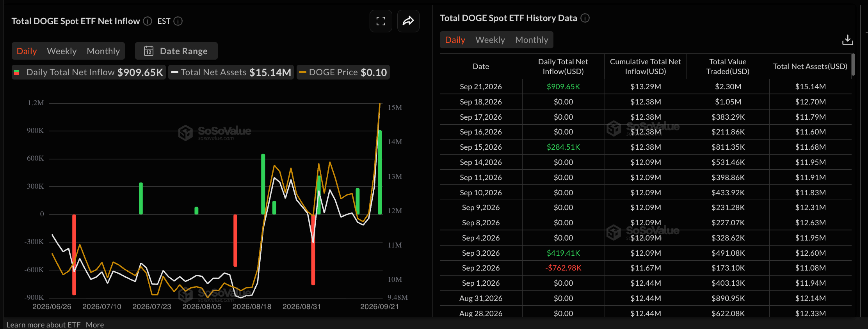
Task: Select the Aug 31,2026 date cell
Action: (x=481, y=298)
